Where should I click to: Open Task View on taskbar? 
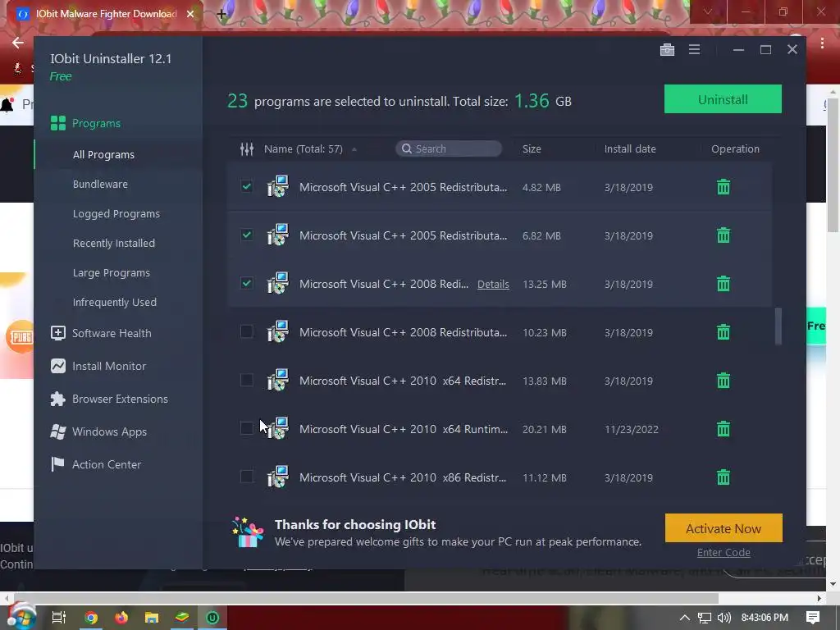tap(59, 618)
